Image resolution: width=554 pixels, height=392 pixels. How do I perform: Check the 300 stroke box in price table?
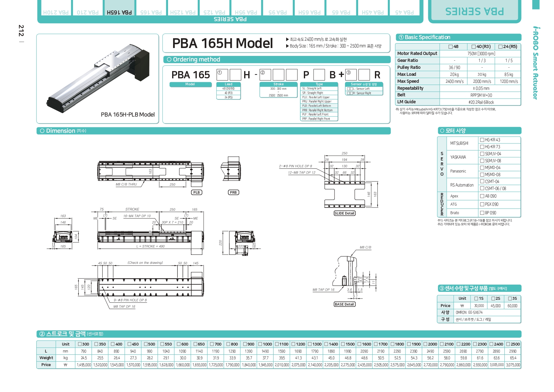80,344
